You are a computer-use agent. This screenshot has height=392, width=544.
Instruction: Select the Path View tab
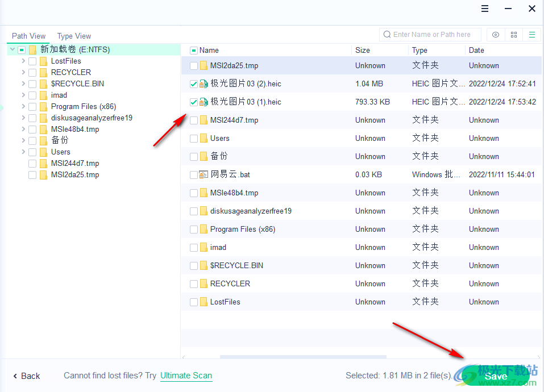(28, 35)
